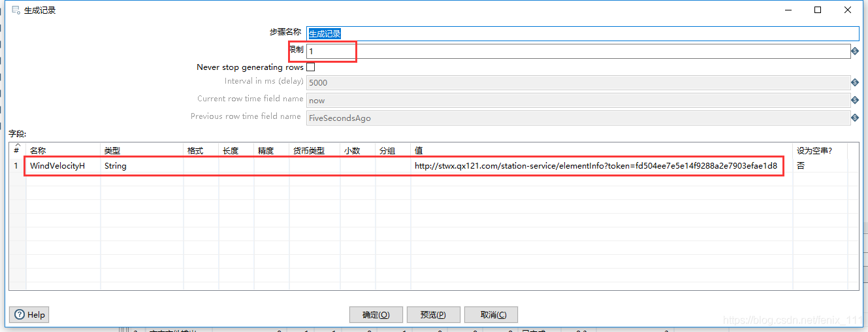Click the 值 column header
868x332 pixels.
tap(602, 150)
